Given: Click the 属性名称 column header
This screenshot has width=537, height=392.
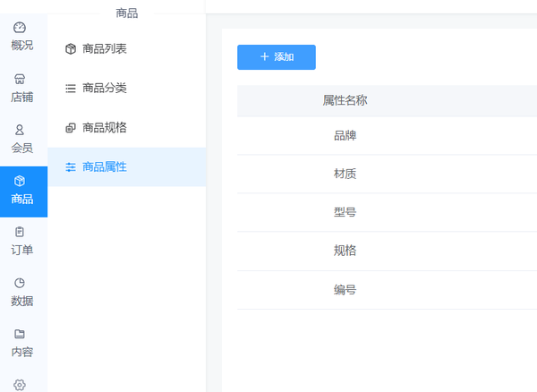Looking at the screenshot, I should click(345, 101).
